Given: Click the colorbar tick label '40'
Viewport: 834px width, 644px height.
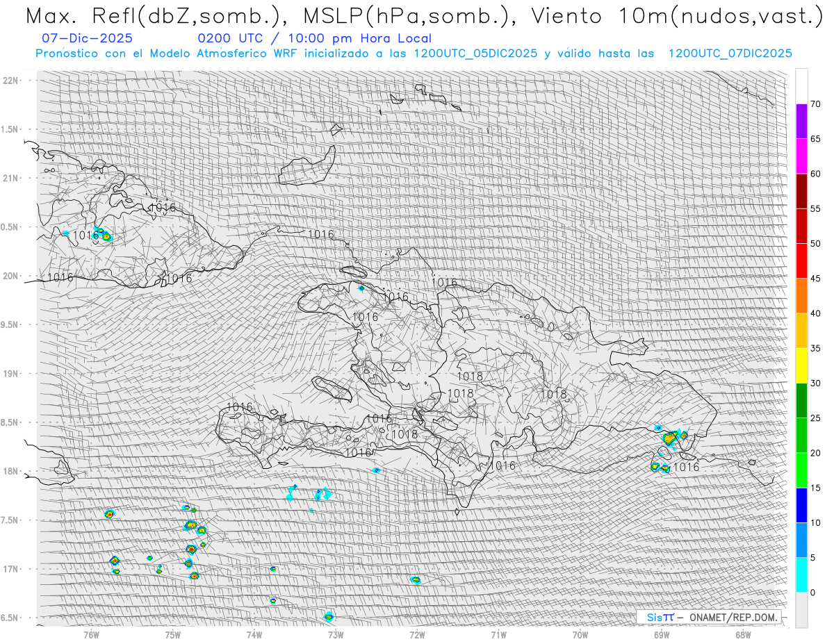Looking at the screenshot, I should [815, 313].
